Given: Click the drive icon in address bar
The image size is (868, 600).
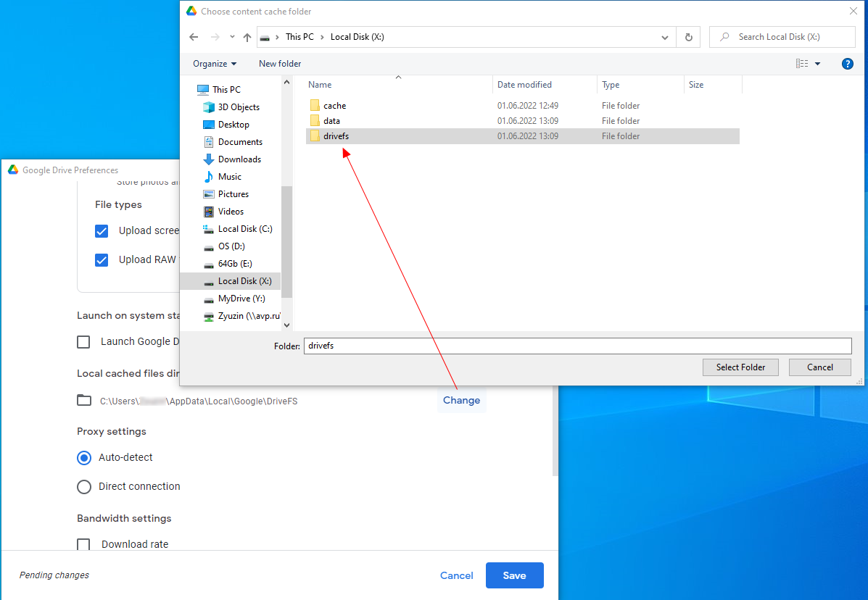Looking at the screenshot, I should point(265,38).
